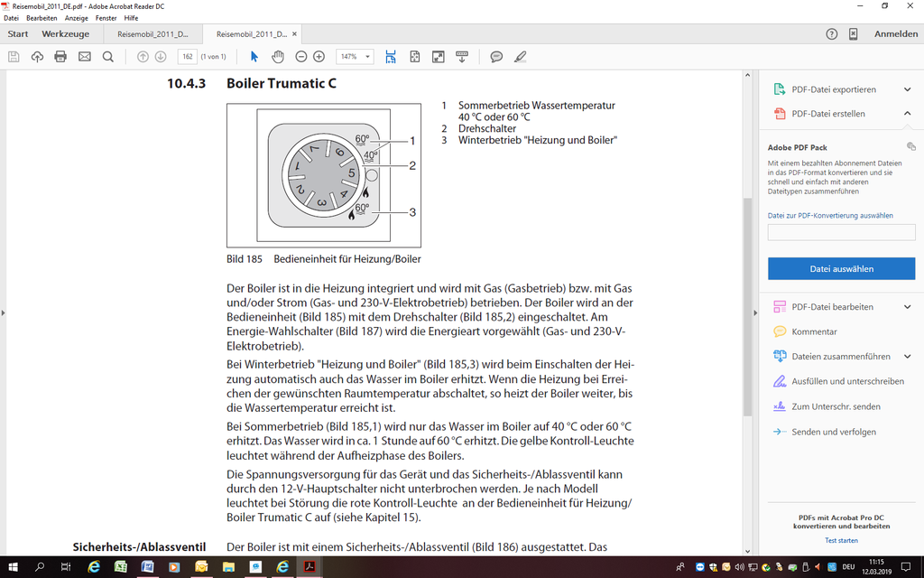Click the Anmelden sign-in button
This screenshot has height=578, width=924.
tap(896, 34)
